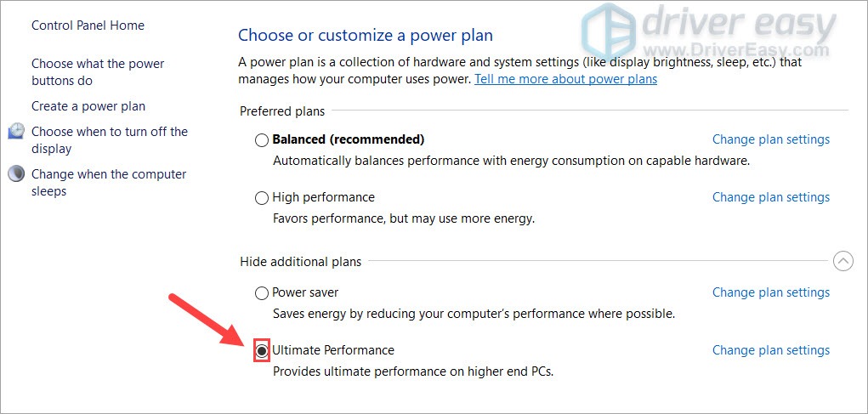Click the 'High performance' plan name text

(323, 197)
